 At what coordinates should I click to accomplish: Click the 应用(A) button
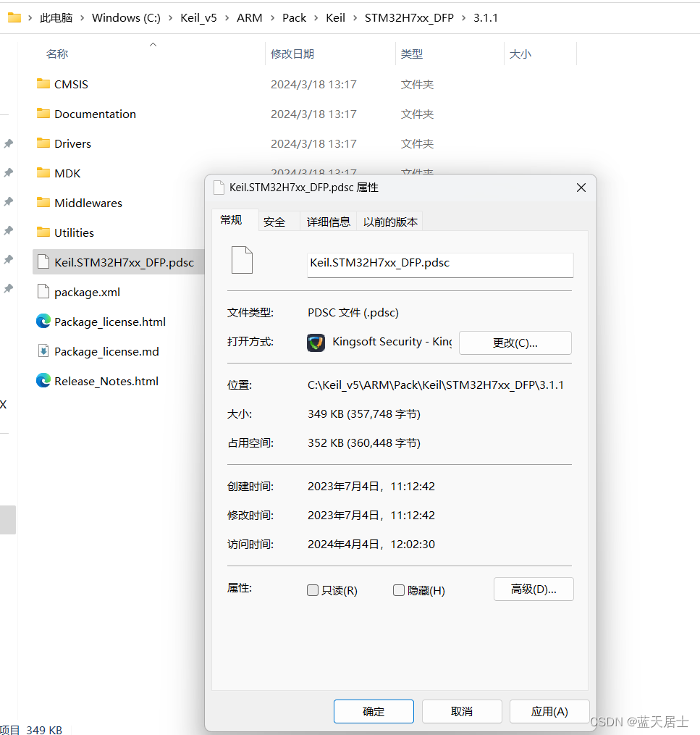(549, 712)
